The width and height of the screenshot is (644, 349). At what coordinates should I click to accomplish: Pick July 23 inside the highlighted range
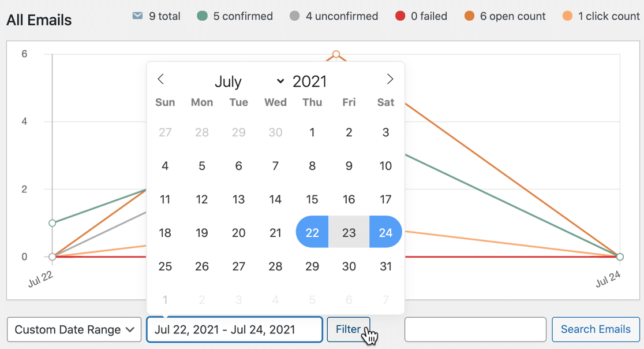click(x=349, y=232)
